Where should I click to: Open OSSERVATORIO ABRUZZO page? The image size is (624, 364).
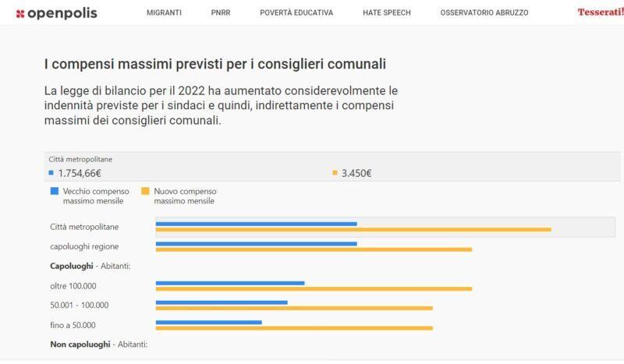pyautogui.click(x=484, y=12)
